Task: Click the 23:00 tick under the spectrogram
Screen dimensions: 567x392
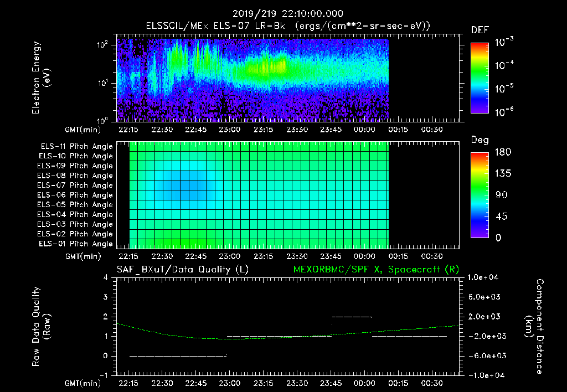Action: 230,130
